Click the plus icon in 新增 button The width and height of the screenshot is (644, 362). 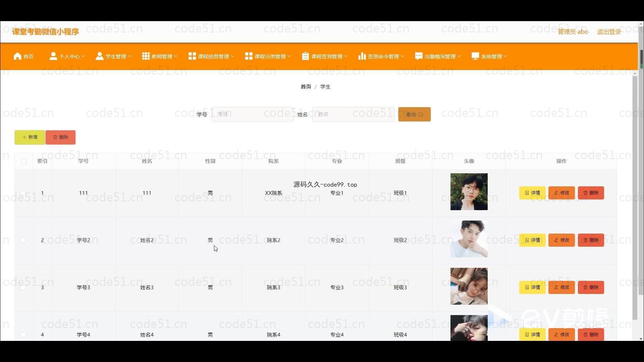[x=24, y=137]
